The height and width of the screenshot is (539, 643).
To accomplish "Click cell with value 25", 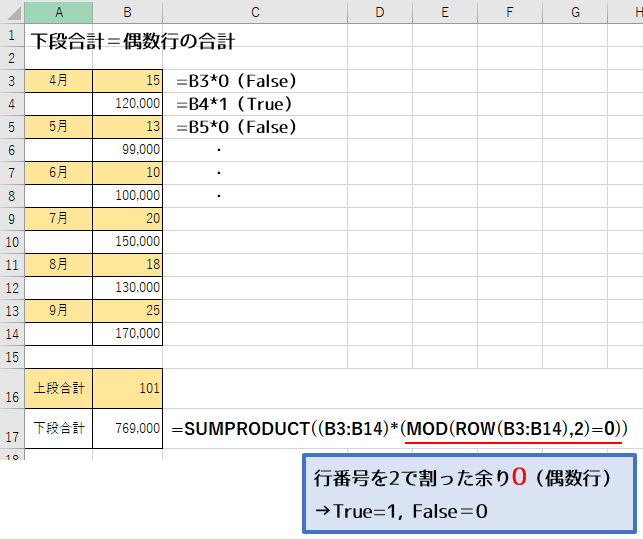I will point(128,311).
